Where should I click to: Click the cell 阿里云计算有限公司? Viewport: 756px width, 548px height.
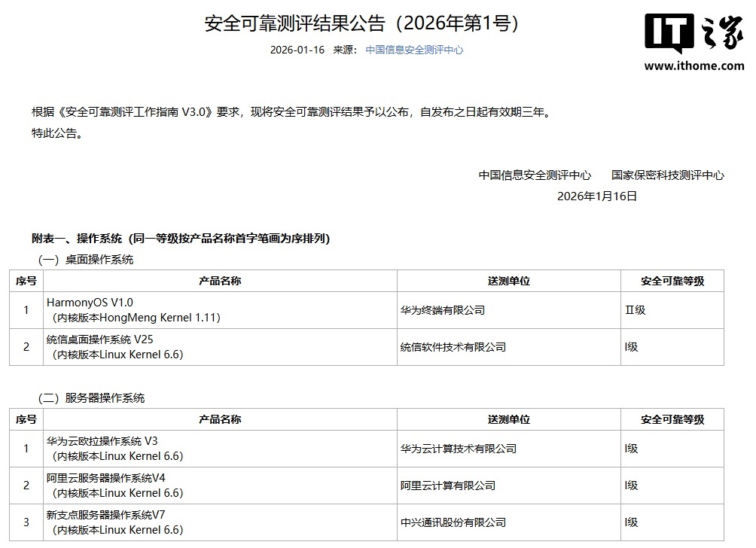[x=447, y=486]
